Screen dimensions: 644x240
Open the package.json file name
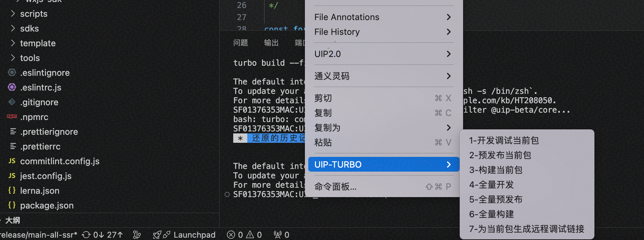47,205
